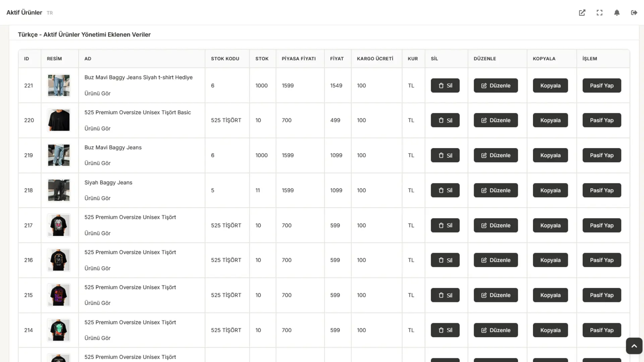Click the Aktif Ürünler page title

point(24,13)
